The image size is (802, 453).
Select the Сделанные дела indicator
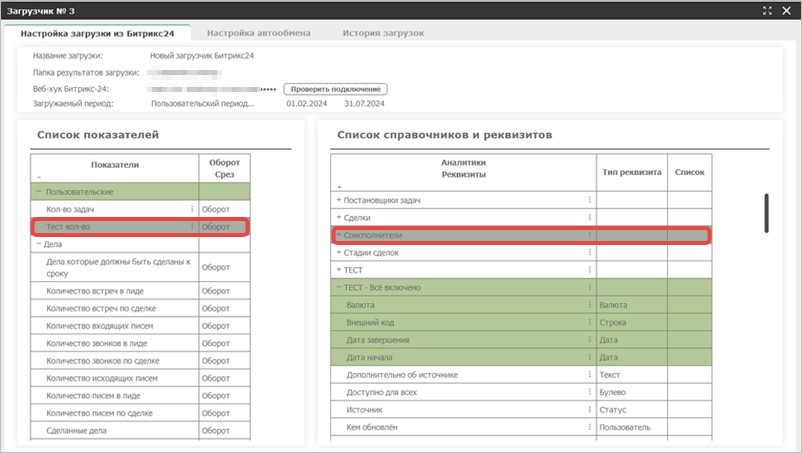click(76, 431)
